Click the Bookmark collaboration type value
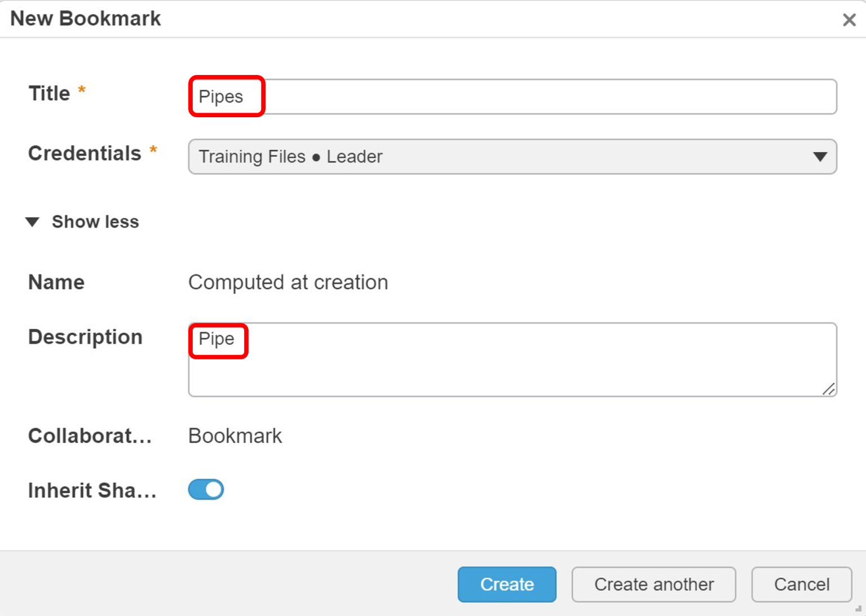 click(235, 436)
